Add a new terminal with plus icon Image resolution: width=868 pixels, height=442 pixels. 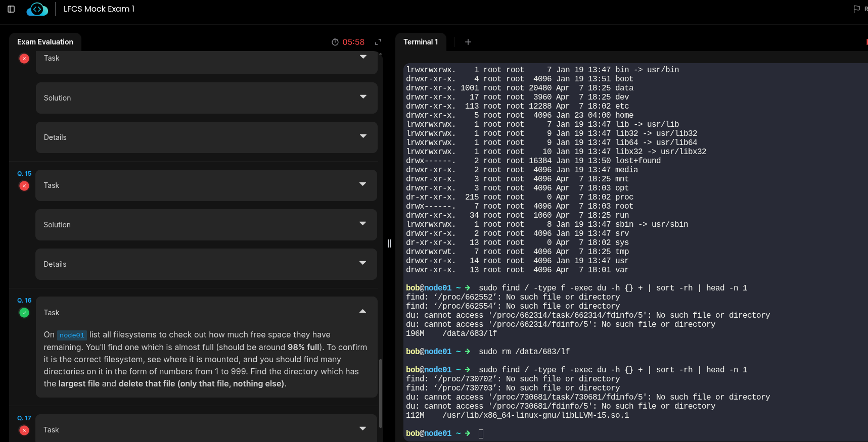coord(468,42)
